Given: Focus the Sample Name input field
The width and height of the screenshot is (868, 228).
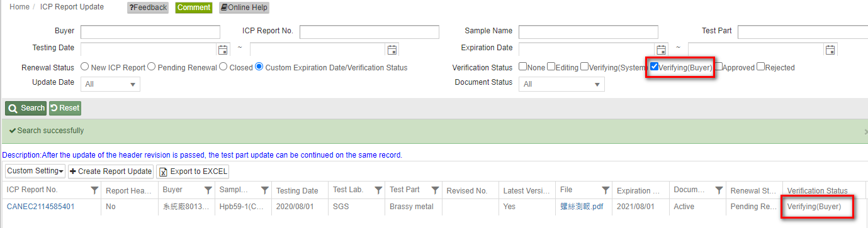Looking at the screenshot, I should tap(589, 32).
